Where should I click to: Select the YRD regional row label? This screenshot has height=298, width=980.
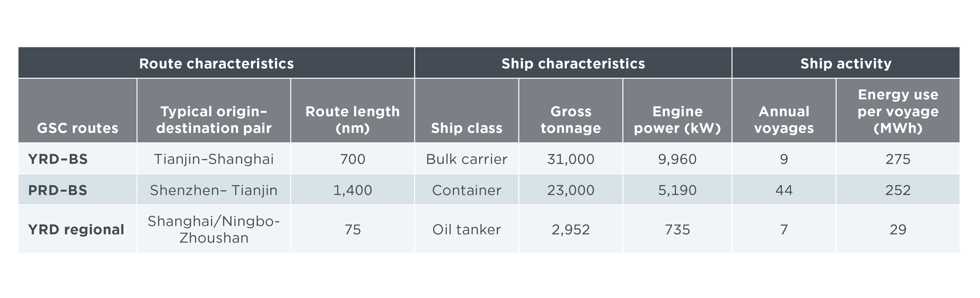click(x=76, y=230)
